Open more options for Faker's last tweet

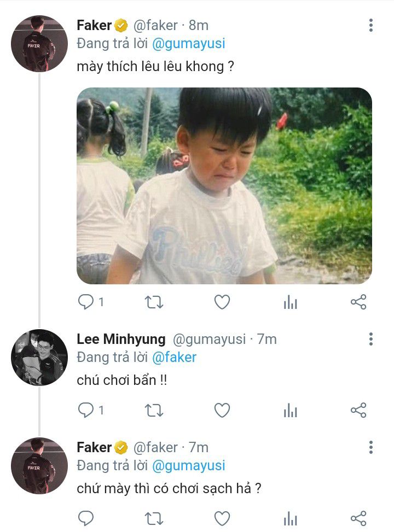click(371, 448)
